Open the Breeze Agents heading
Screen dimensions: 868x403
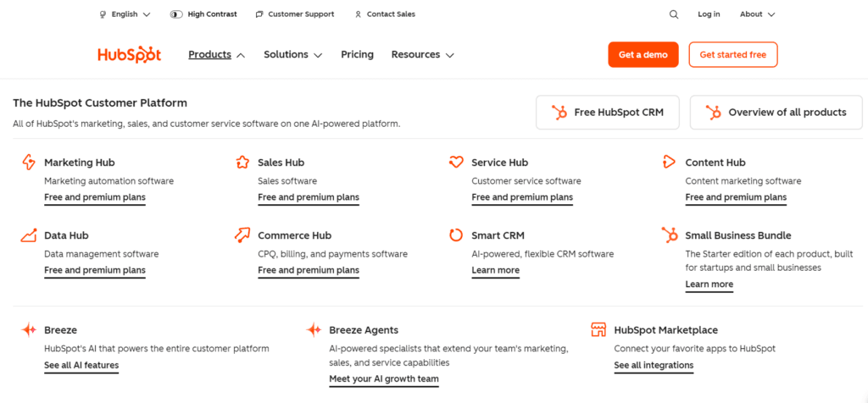364,330
